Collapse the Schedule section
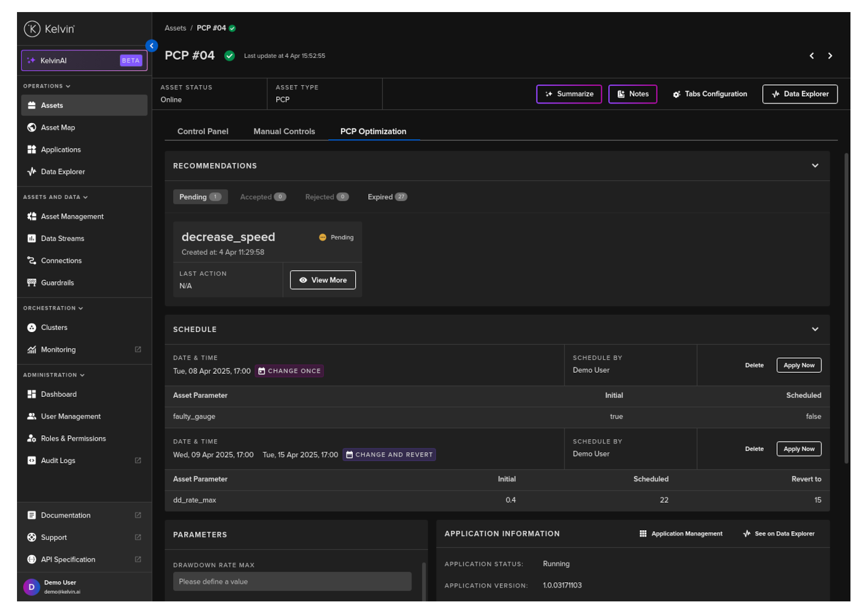The image size is (868, 614). [x=815, y=329]
